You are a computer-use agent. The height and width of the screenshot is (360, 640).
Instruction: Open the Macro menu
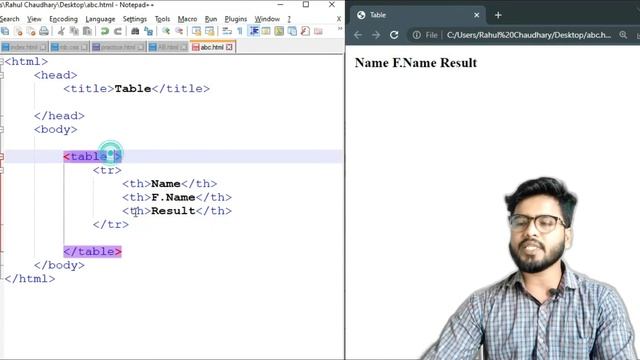[187, 19]
